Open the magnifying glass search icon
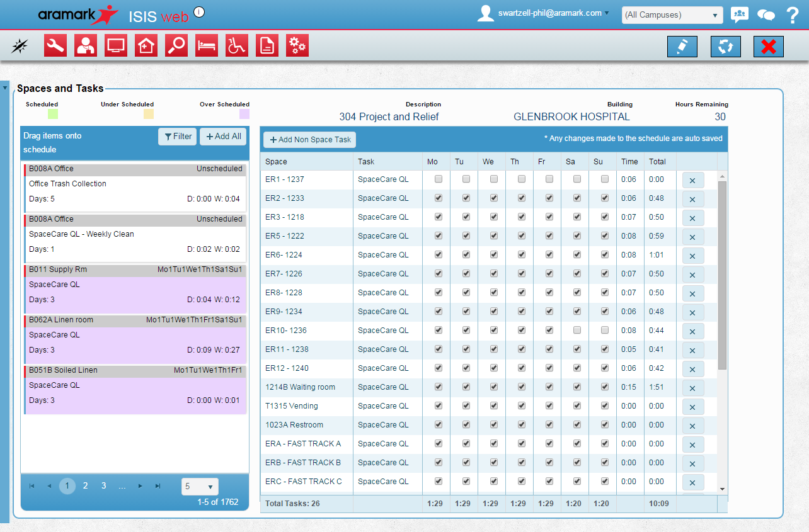The height and width of the screenshot is (532, 809). click(x=176, y=46)
